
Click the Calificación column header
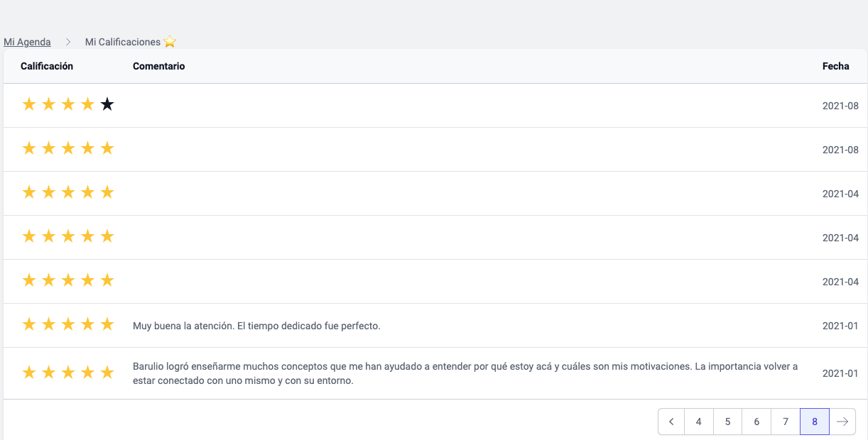click(47, 66)
